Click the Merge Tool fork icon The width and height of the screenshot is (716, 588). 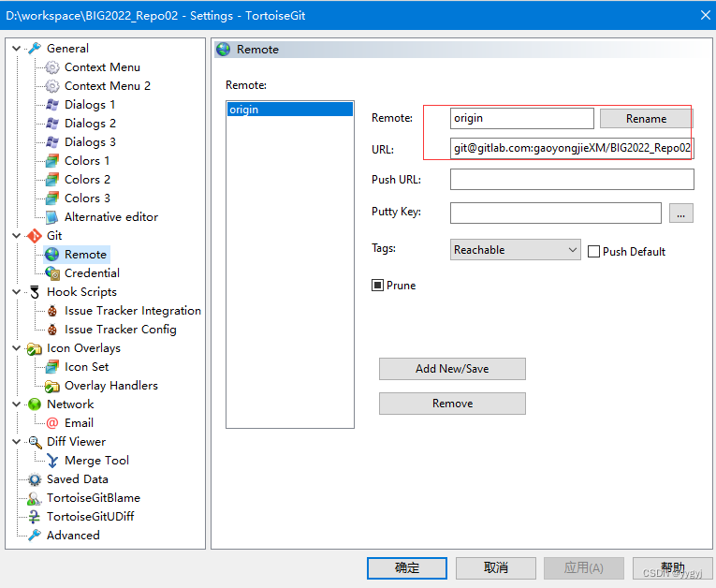(52, 461)
